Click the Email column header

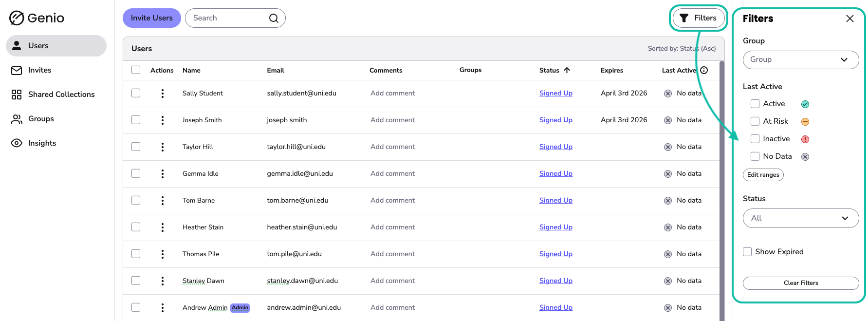pos(276,71)
